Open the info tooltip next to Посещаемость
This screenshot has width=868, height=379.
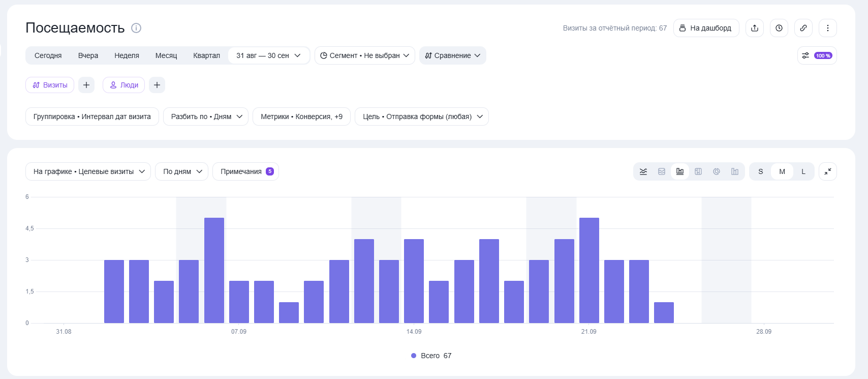(136, 28)
